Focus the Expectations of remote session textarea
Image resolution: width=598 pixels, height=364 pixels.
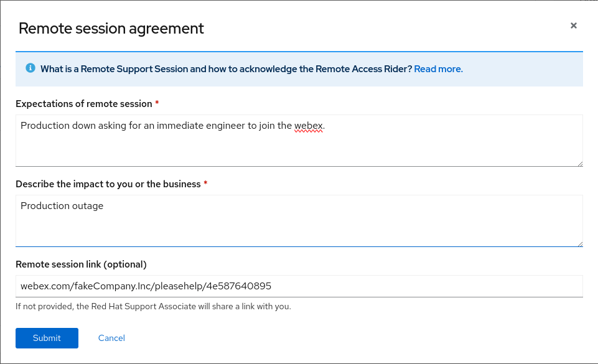(299, 147)
